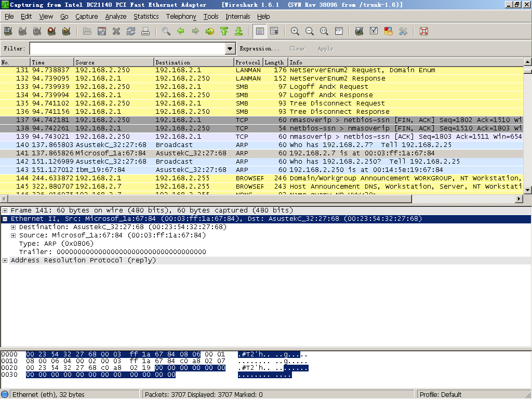Sort by the Protocol column header

248,62
